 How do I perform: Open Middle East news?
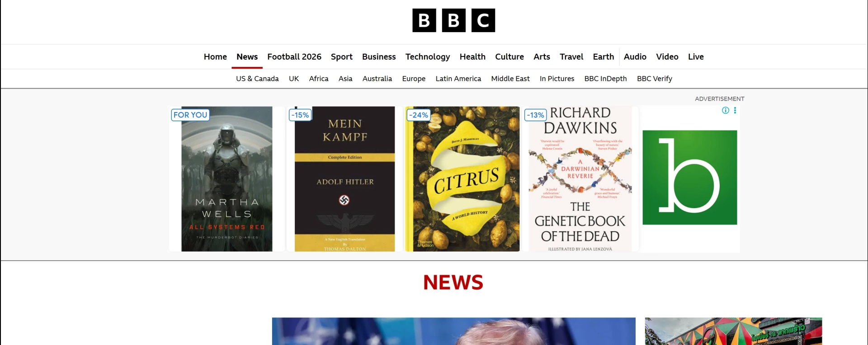(510, 79)
